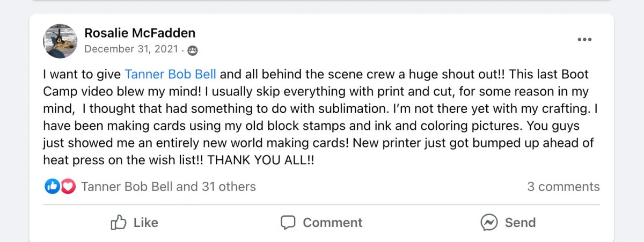Click the thumbs-up icon in Like button

click(118, 222)
